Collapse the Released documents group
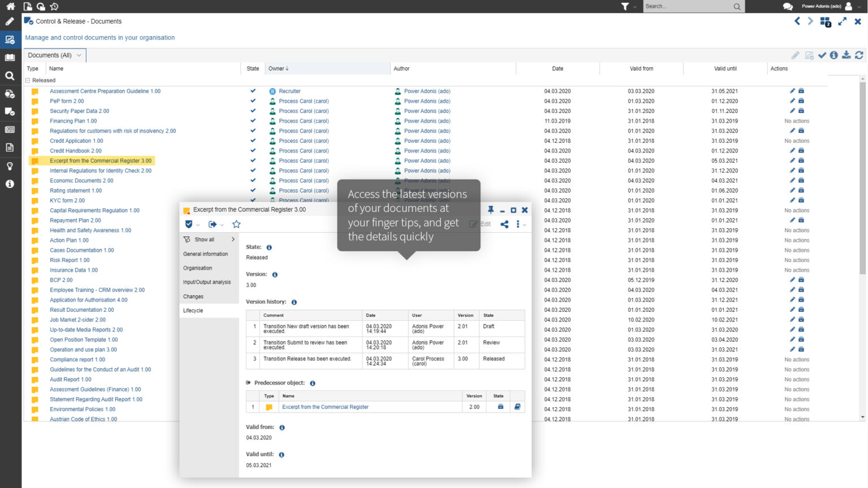The height and width of the screenshot is (488, 868). (x=28, y=80)
